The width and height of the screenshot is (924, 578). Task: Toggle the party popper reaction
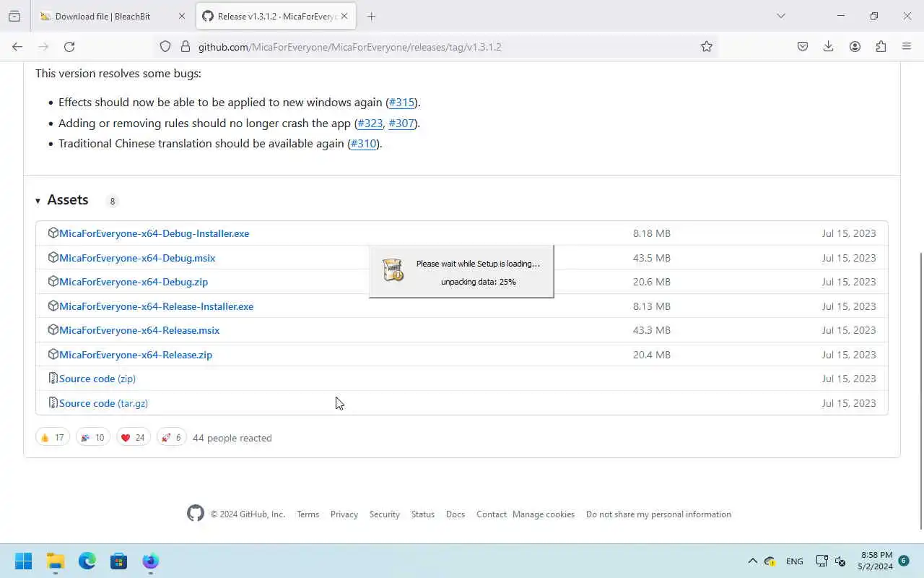tap(92, 438)
